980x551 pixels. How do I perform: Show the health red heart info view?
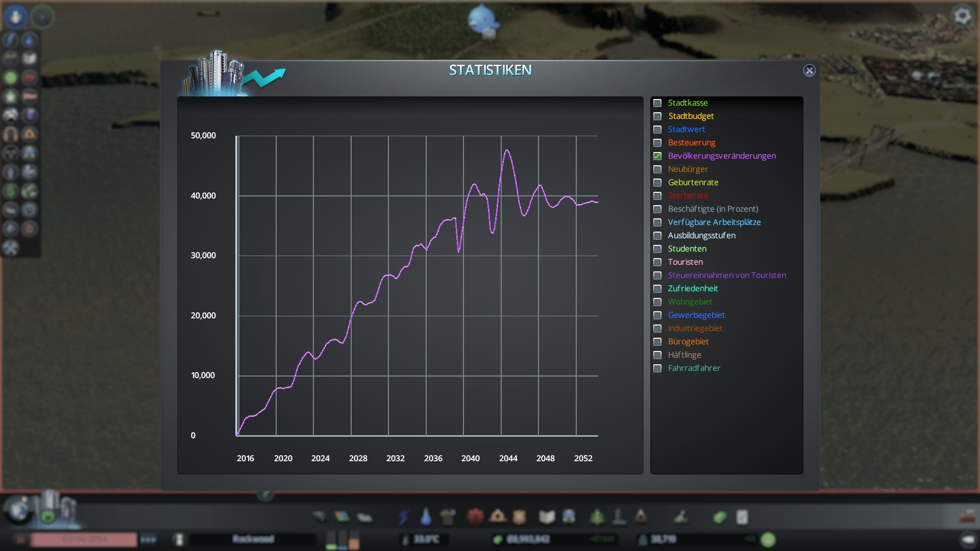click(x=30, y=78)
